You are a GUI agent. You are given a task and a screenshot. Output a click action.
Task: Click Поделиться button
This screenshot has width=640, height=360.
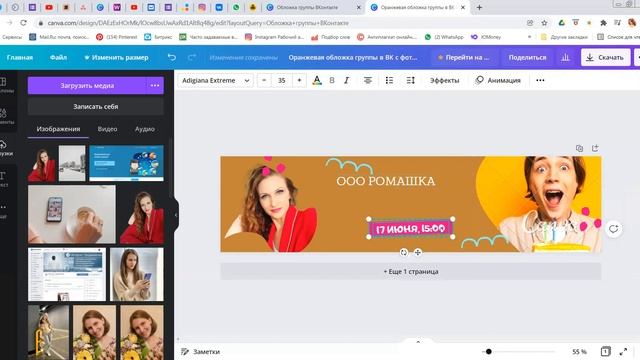coord(527,58)
